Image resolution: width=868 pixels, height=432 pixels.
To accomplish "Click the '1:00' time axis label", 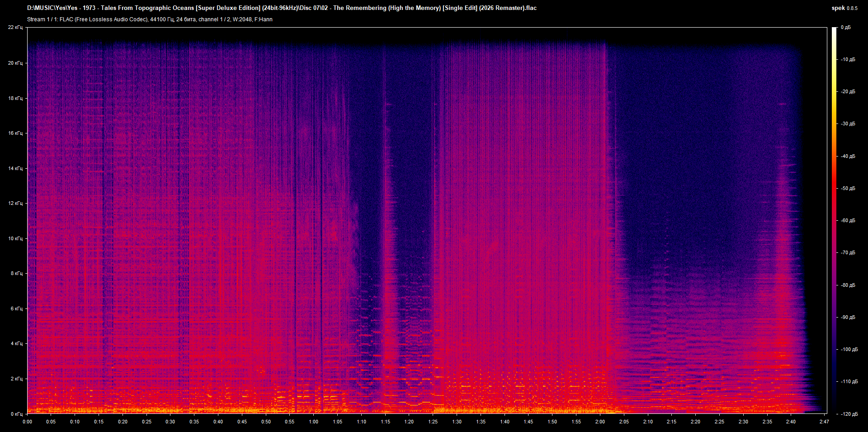I will point(313,422).
